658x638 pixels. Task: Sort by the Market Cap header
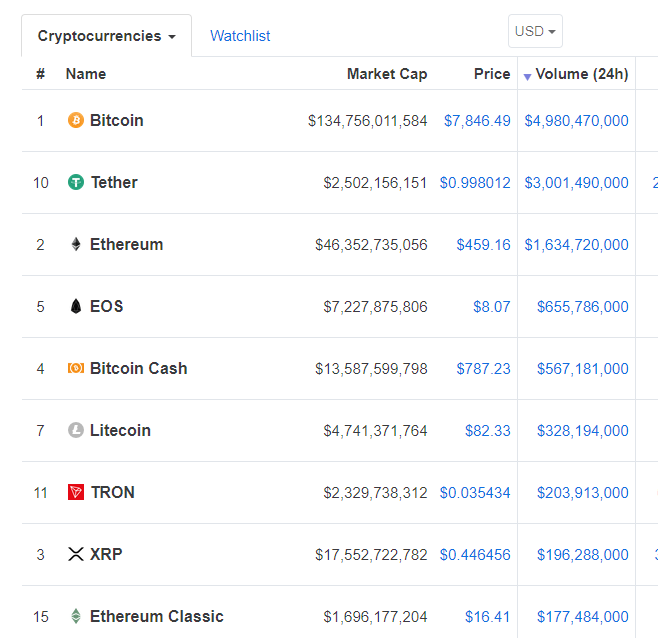click(387, 74)
